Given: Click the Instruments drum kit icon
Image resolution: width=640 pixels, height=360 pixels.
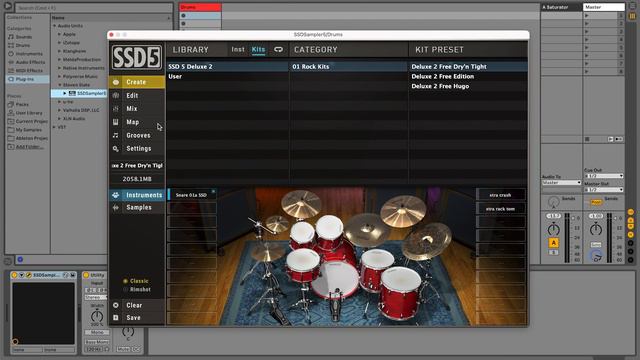Looking at the screenshot, I should tap(116, 195).
